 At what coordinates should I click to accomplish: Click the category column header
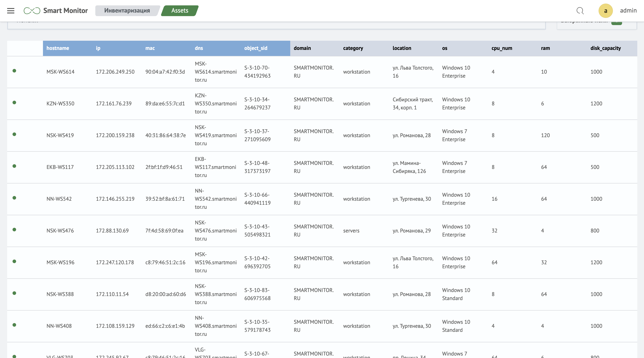[x=353, y=48]
